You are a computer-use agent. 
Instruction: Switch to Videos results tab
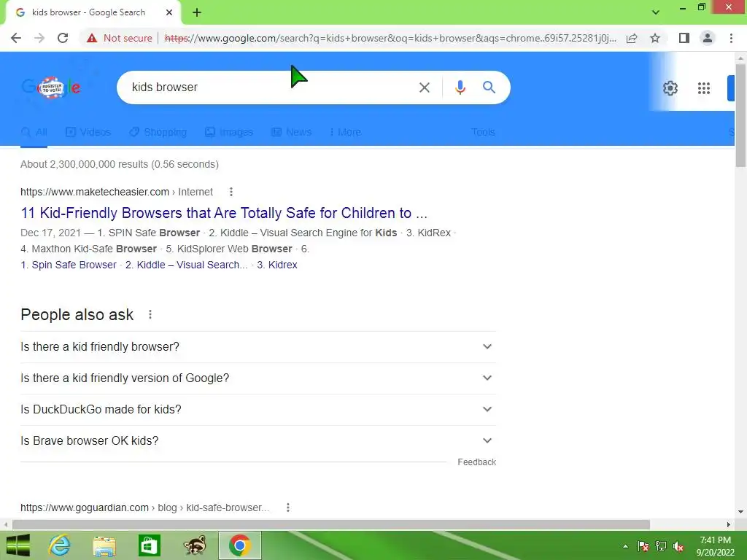(88, 132)
